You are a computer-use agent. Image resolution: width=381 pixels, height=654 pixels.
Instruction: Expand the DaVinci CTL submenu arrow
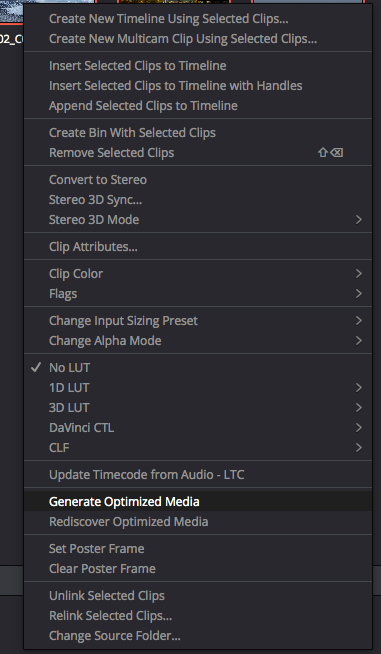(358, 428)
